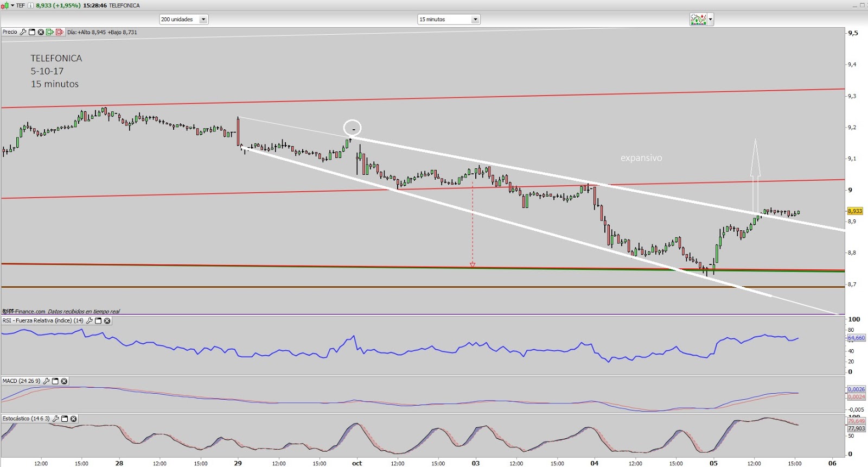This screenshot has width=868, height=467.
Task: Open the 15 minutos timeframe dropdown
Action: [x=449, y=20]
